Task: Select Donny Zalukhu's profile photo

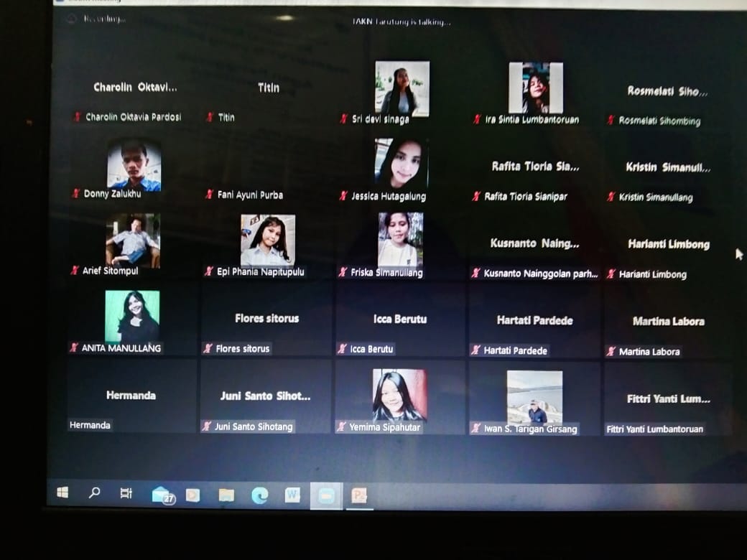Action: point(134,164)
